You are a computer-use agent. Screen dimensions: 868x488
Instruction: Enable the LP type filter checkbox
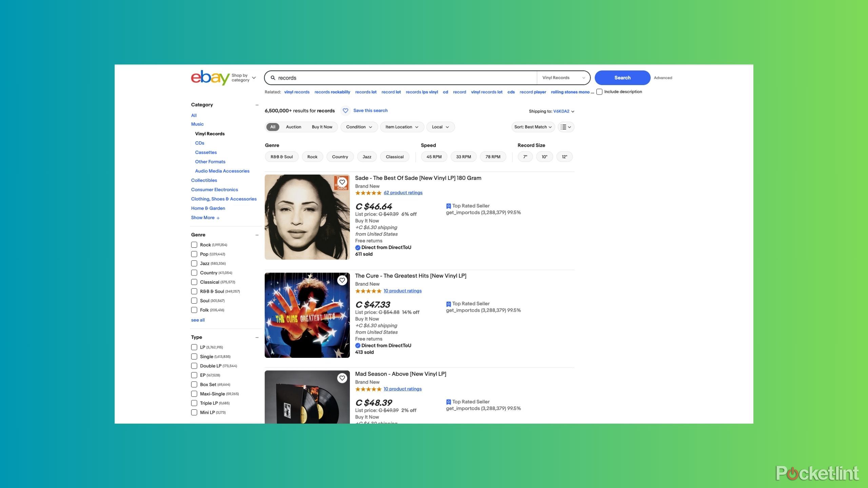pos(194,347)
